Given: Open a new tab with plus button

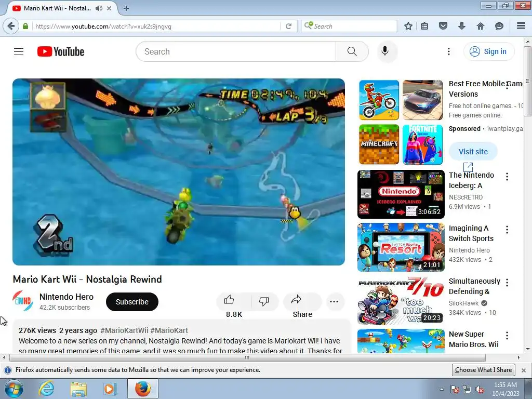Looking at the screenshot, I should coord(126,8).
